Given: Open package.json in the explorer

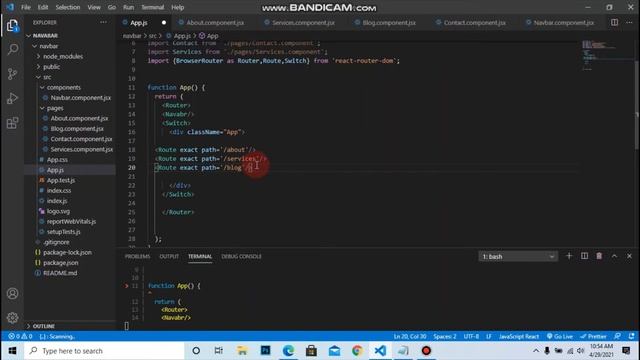Looking at the screenshot, I should pos(60,262).
